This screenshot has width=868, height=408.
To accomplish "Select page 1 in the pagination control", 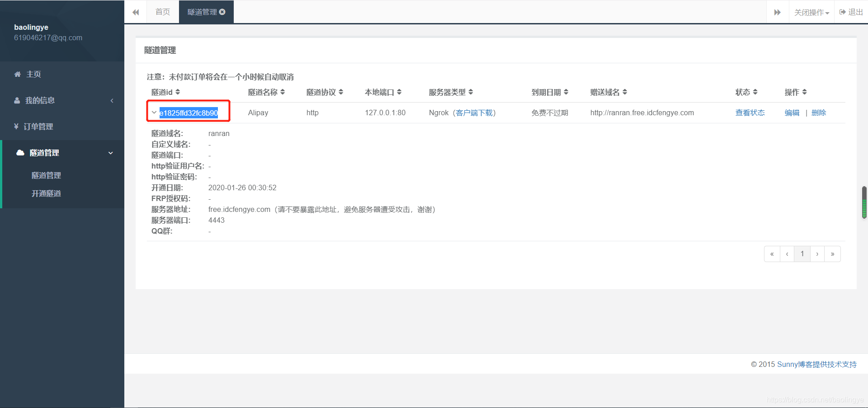I will (802, 253).
